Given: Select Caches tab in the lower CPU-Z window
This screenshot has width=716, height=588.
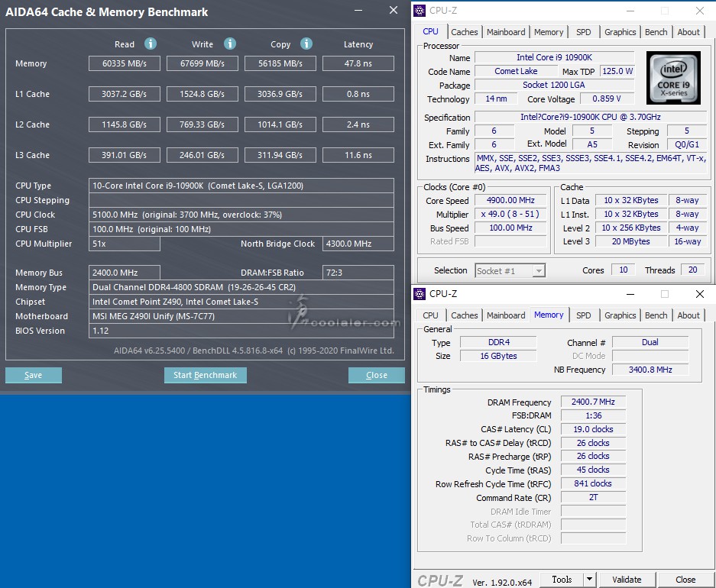Looking at the screenshot, I should (464, 315).
